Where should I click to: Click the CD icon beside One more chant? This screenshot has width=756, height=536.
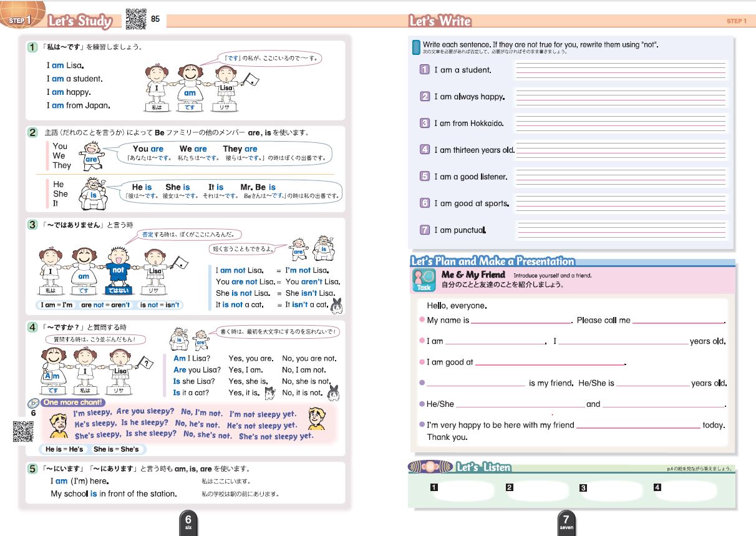click(34, 402)
